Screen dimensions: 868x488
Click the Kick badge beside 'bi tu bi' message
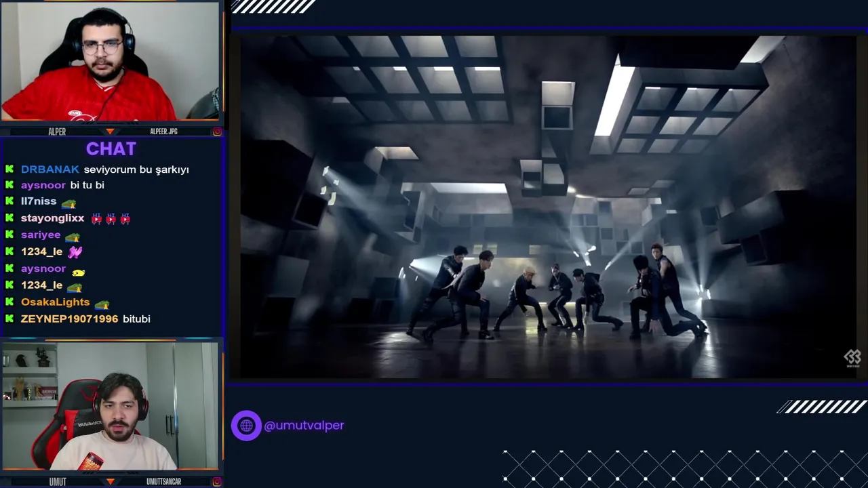(9, 185)
